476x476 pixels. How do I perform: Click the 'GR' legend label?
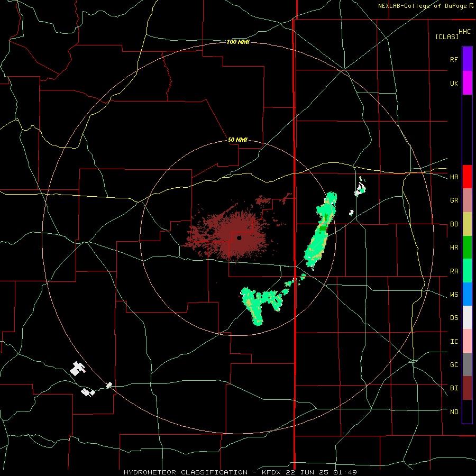click(454, 200)
